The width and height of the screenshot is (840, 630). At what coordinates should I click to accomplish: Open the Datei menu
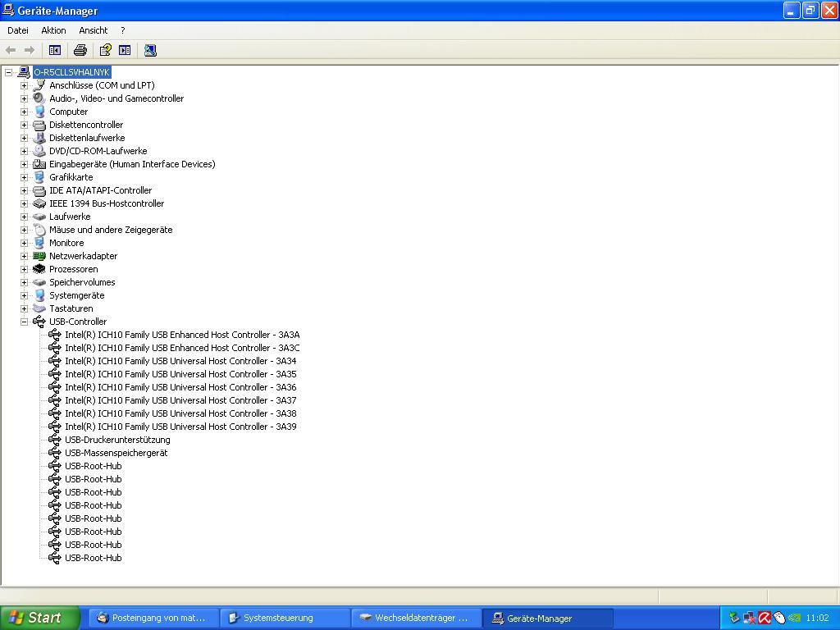tap(18, 30)
